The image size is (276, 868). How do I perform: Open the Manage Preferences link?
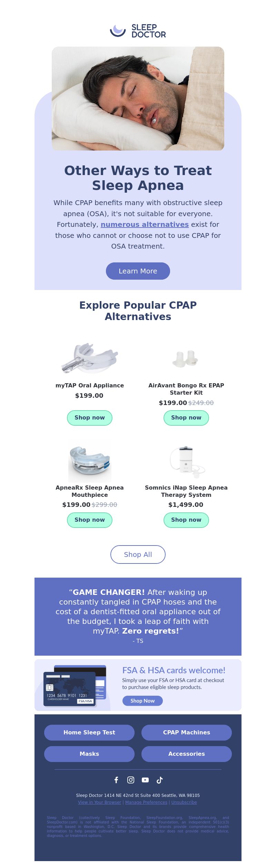click(x=146, y=802)
